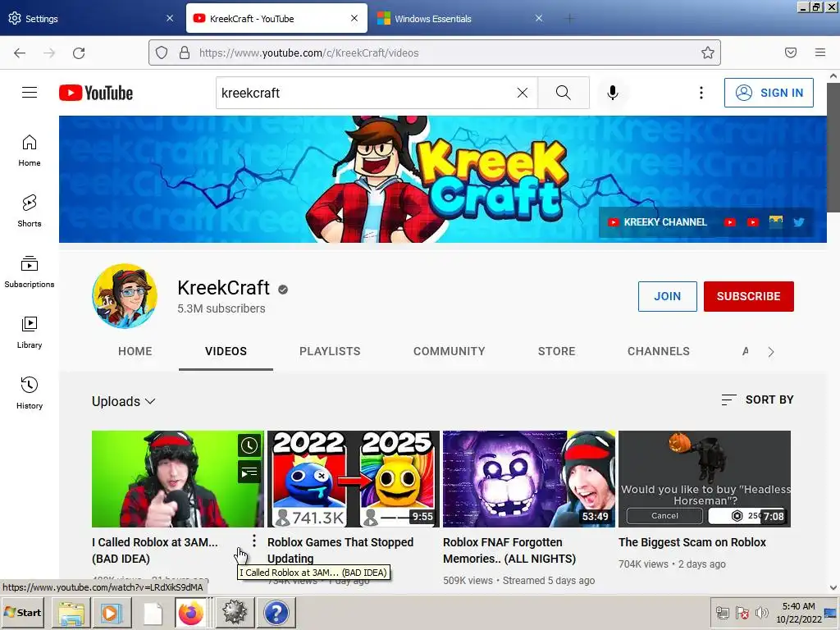The width and height of the screenshot is (840, 630).
Task: Play the Headless Horseman 7:08 thumbnail
Action: coord(705,479)
